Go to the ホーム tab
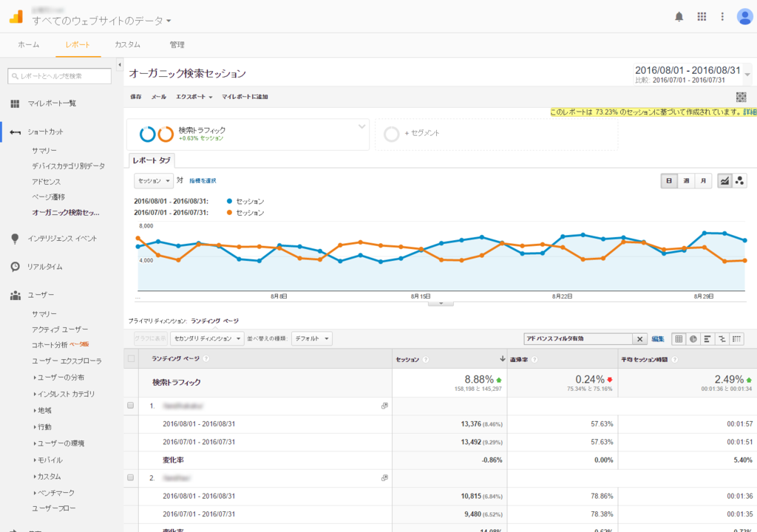The width and height of the screenshot is (757, 532). click(x=29, y=45)
